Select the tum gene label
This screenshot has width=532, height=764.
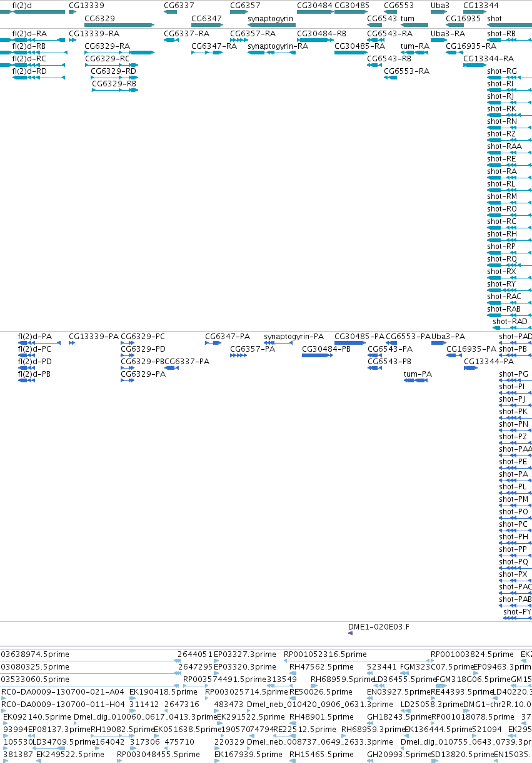(x=407, y=19)
